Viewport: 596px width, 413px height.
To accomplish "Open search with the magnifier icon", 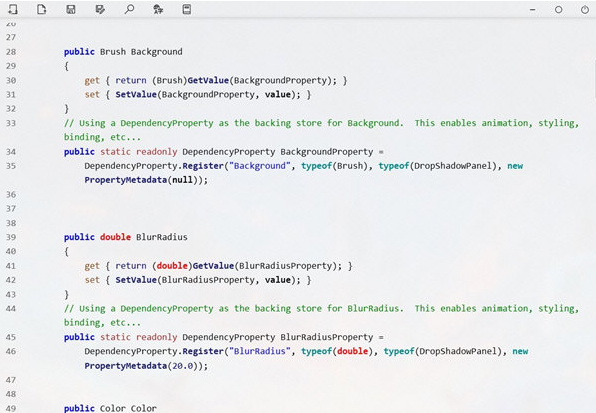I will pyautogui.click(x=129, y=9).
